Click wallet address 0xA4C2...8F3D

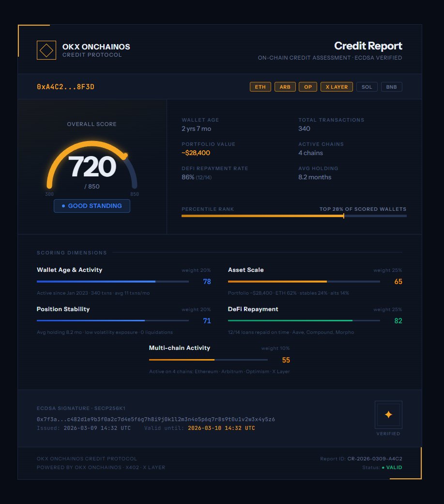(x=65, y=87)
